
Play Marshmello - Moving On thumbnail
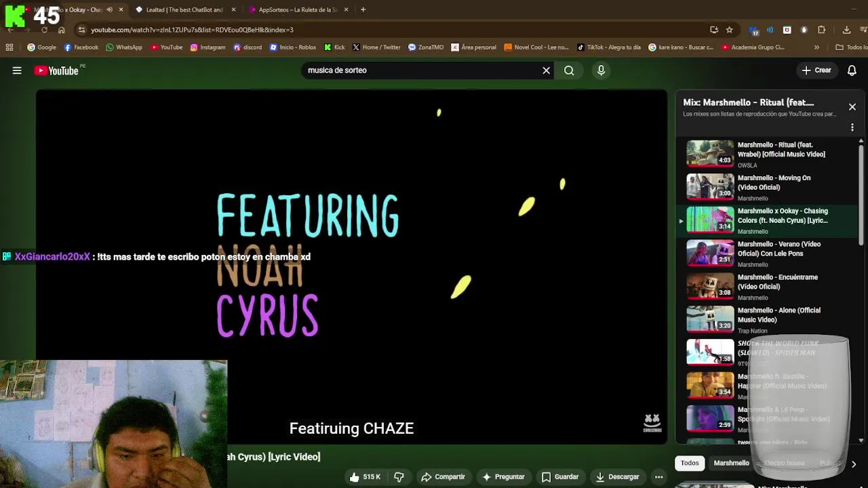pyautogui.click(x=710, y=186)
